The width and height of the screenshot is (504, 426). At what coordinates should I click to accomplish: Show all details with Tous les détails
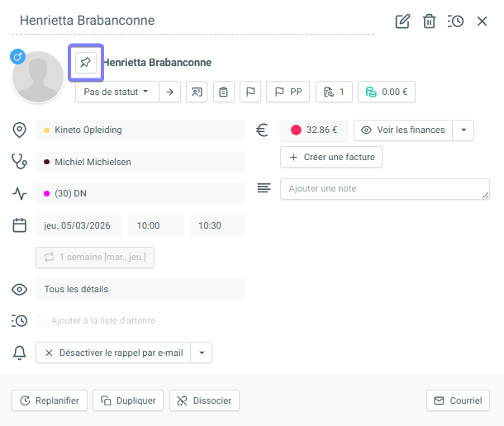[140, 289]
